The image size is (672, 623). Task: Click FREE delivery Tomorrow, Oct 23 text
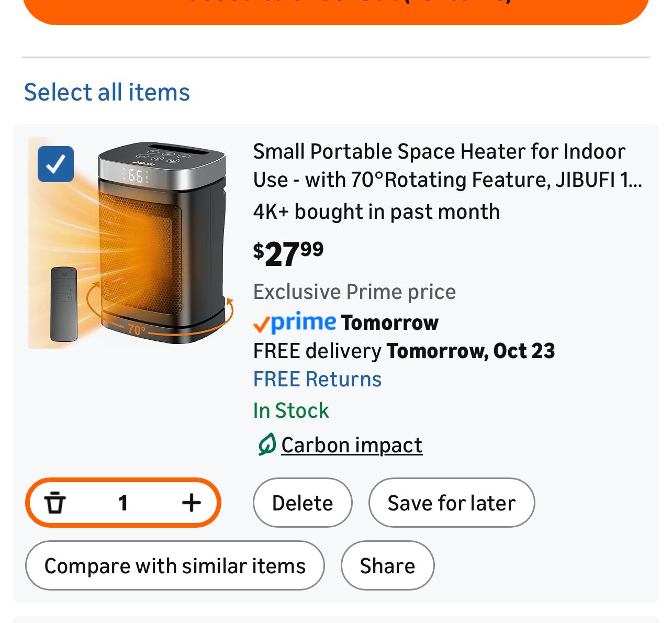404,351
